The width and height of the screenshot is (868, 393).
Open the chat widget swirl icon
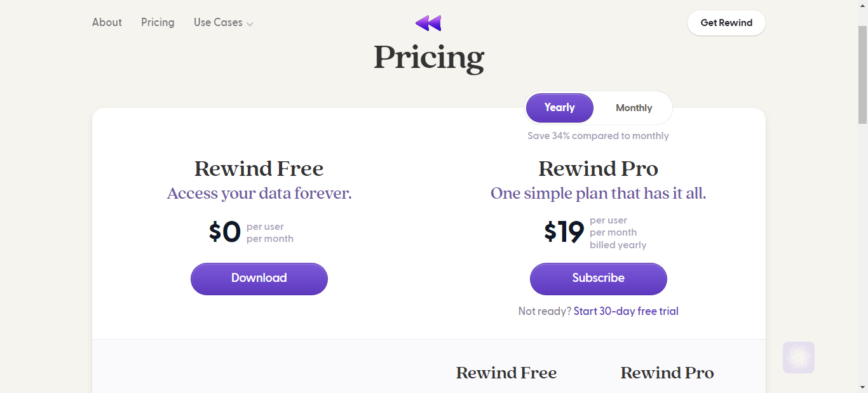pos(799,357)
